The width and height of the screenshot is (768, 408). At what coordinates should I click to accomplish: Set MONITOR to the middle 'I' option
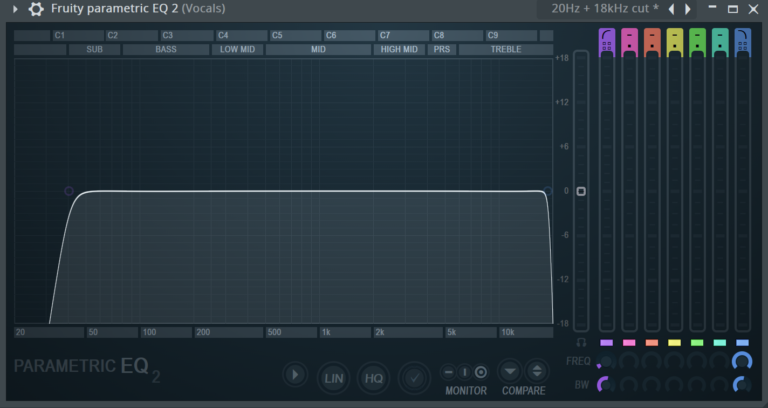[464, 373]
